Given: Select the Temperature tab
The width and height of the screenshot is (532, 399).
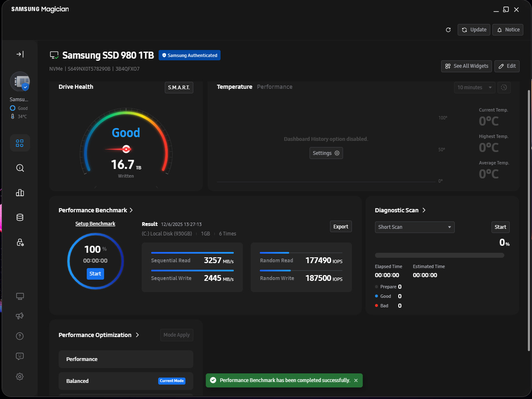Looking at the screenshot, I should [x=235, y=87].
